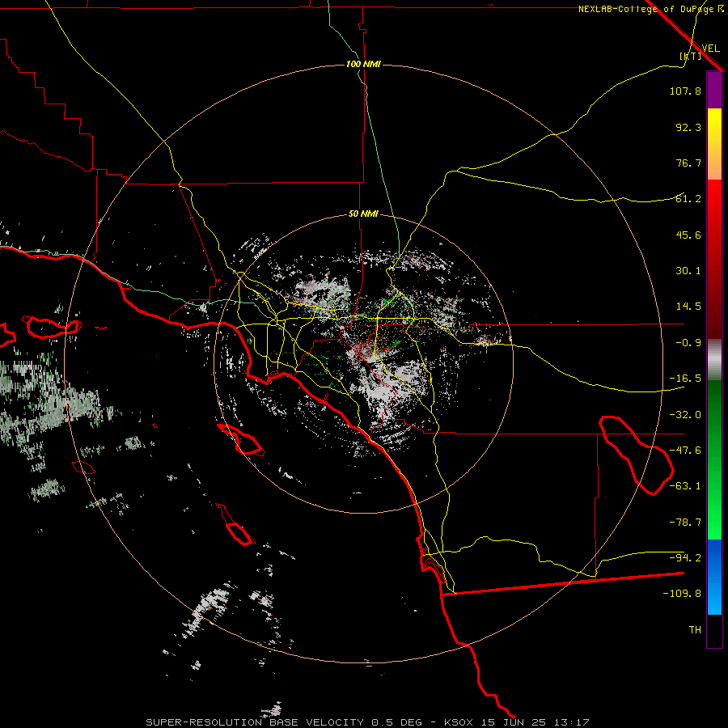Click the [KT] units label
This screenshot has width=728, height=728.
pyautogui.click(x=690, y=56)
